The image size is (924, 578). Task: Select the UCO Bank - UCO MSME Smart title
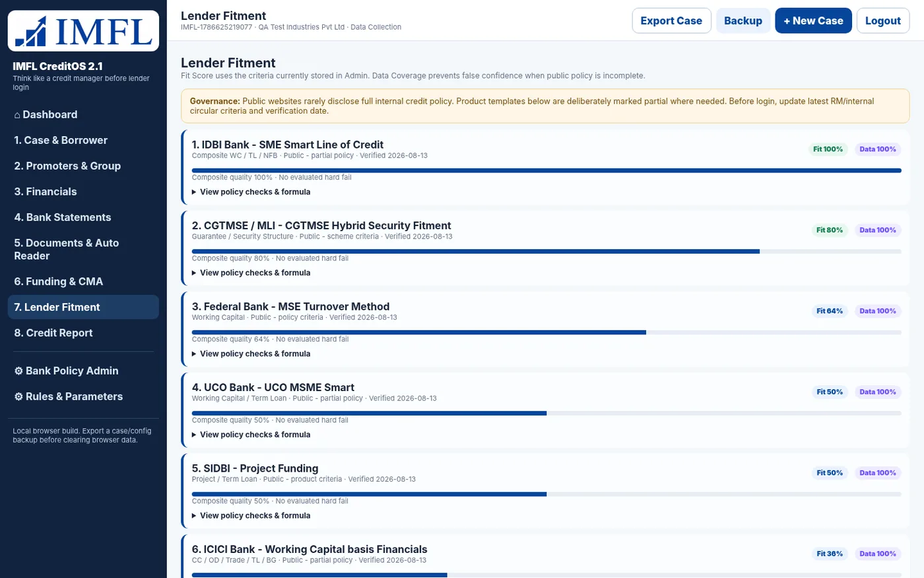click(273, 387)
